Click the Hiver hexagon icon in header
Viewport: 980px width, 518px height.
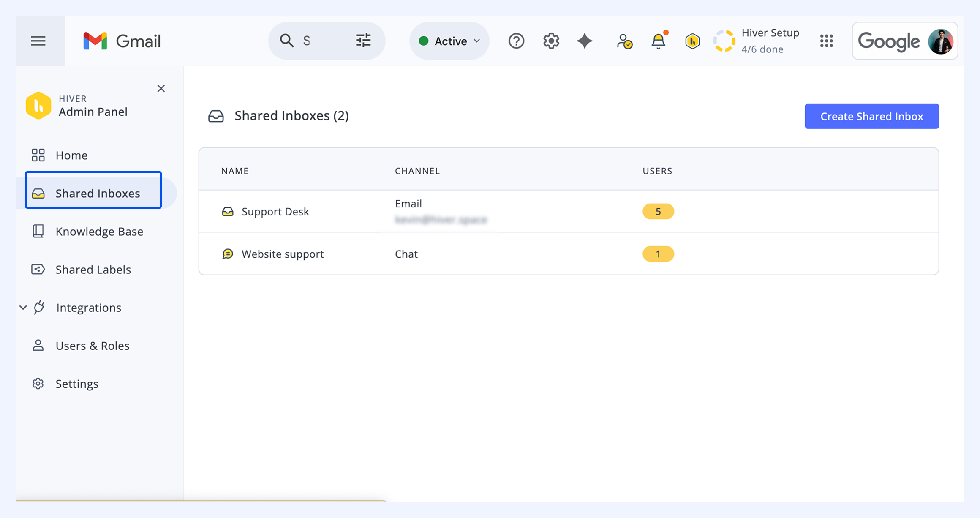(x=692, y=41)
